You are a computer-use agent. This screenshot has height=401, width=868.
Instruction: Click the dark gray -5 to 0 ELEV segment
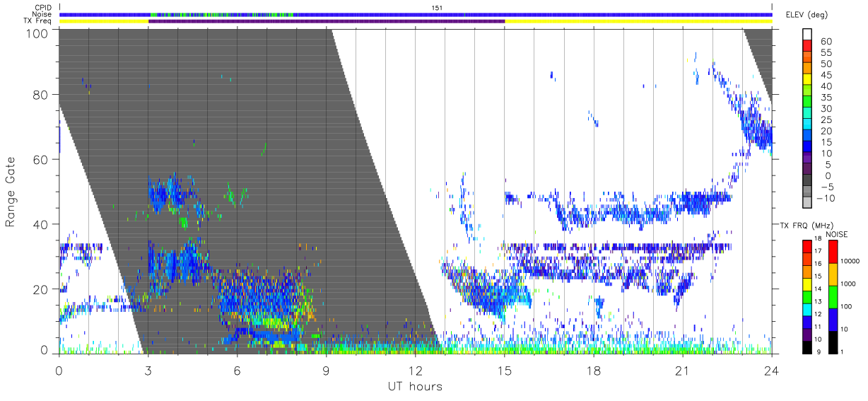(809, 181)
